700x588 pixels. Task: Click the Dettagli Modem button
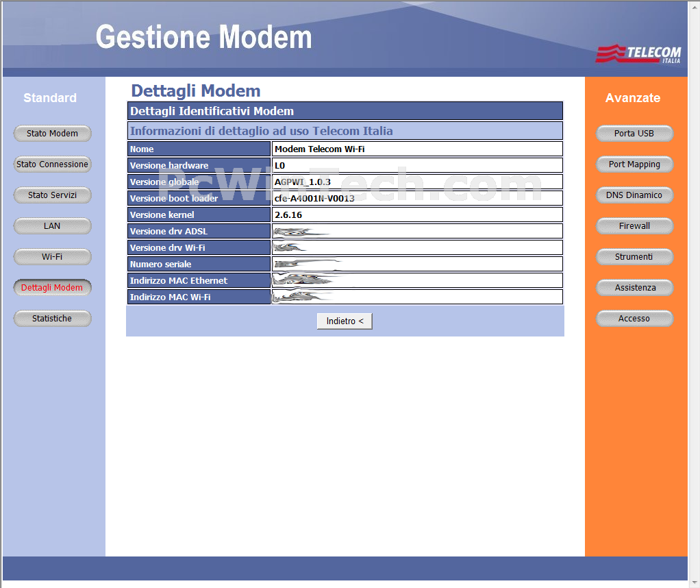point(52,287)
